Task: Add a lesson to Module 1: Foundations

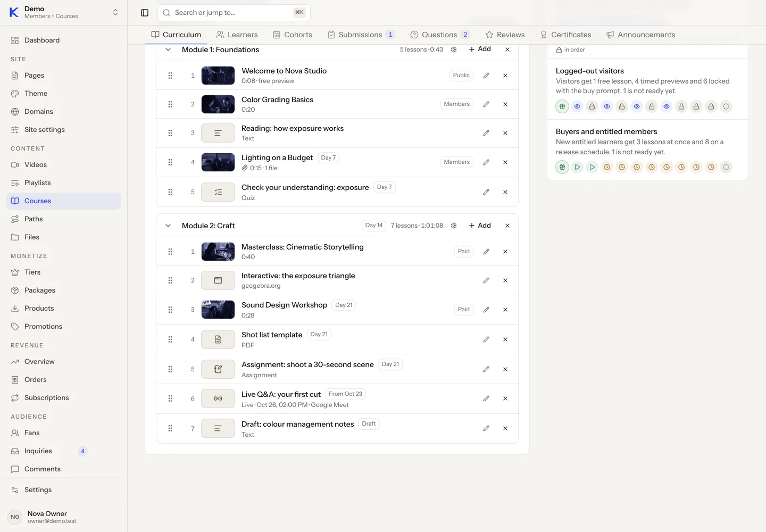Action: [480, 49]
